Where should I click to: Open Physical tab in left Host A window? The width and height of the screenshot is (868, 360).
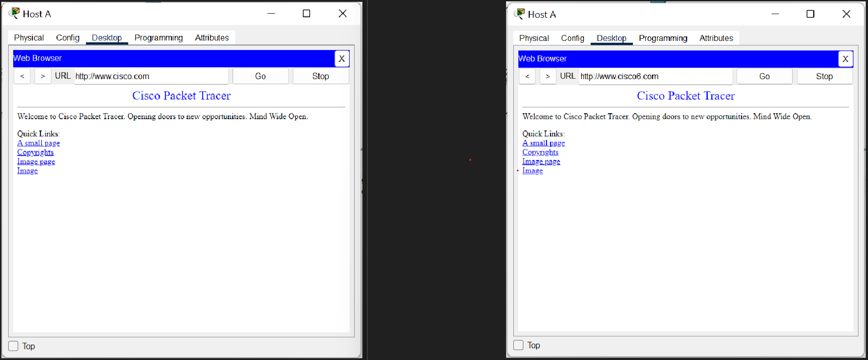29,38
